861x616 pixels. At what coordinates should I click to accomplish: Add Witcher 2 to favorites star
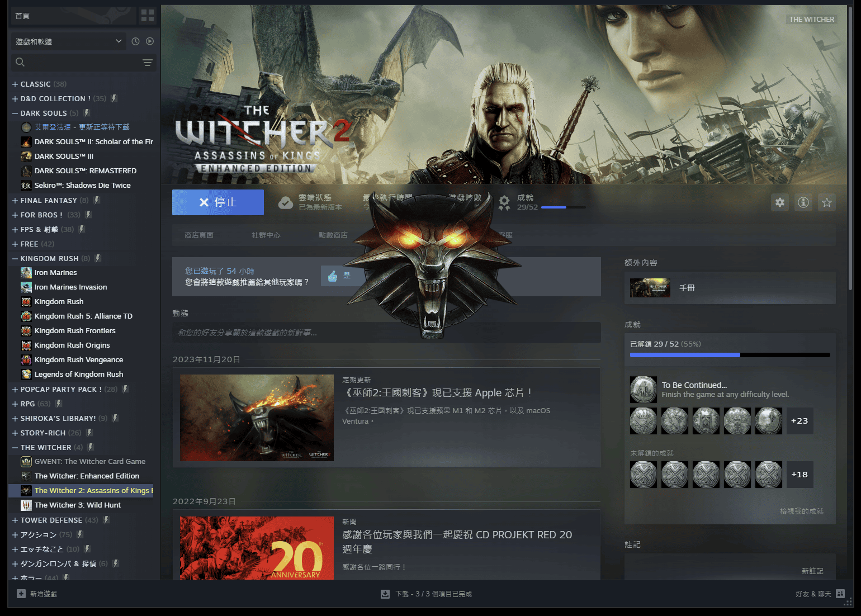click(x=827, y=202)
